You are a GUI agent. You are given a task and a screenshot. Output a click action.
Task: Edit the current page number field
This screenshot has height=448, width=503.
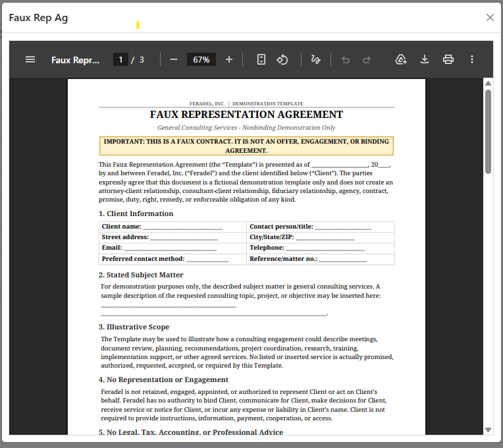120,60
